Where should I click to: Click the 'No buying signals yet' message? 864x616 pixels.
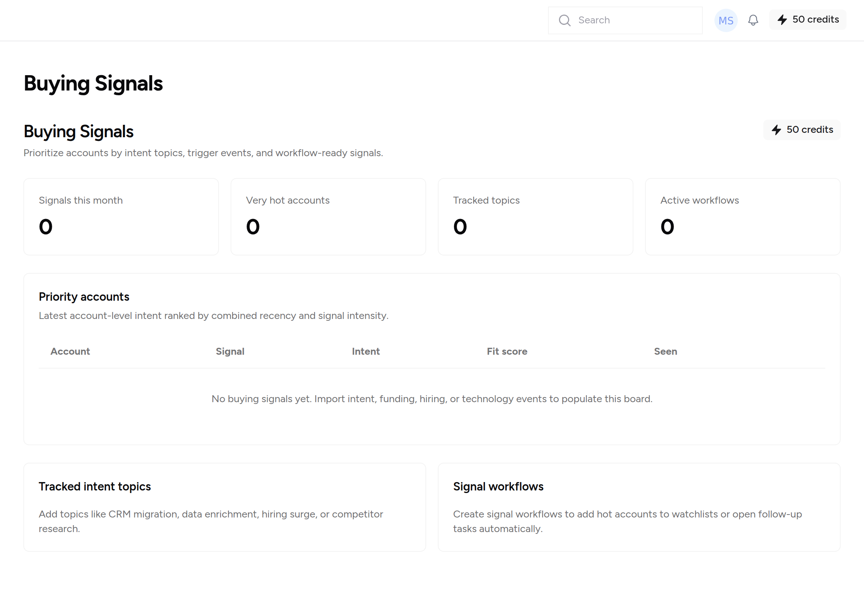(x=432, y=399)
